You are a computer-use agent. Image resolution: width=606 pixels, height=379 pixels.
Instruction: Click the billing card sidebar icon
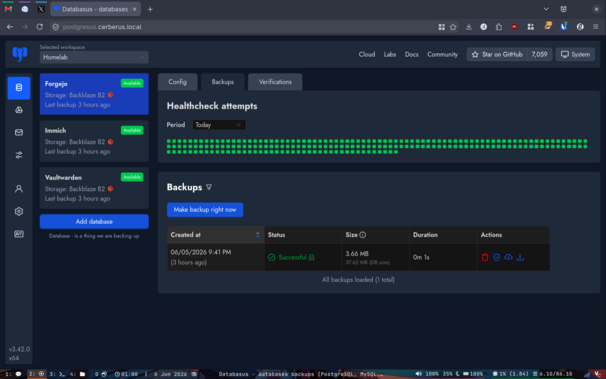[19, 234]
